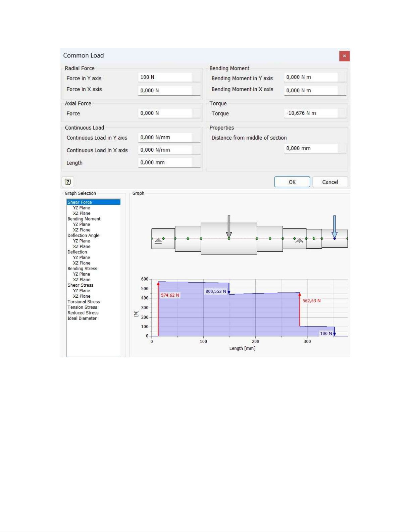Select the blue load arrow on shaft
The width and height of the screenshot is (411, 532).
[334, 227]
